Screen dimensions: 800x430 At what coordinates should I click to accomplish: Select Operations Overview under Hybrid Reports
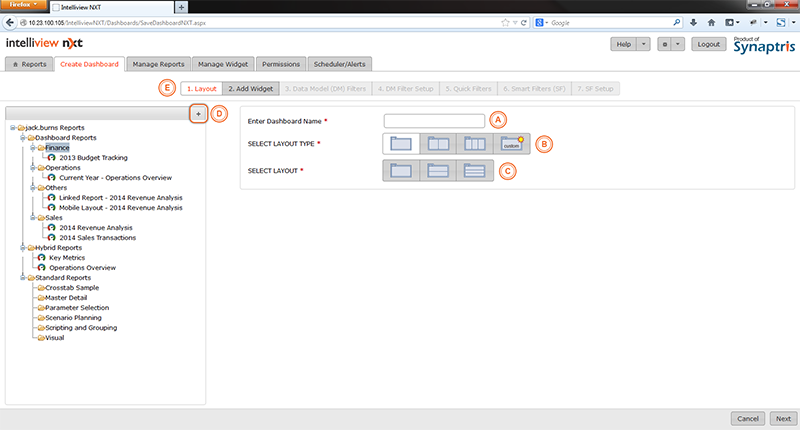[82, 268]
